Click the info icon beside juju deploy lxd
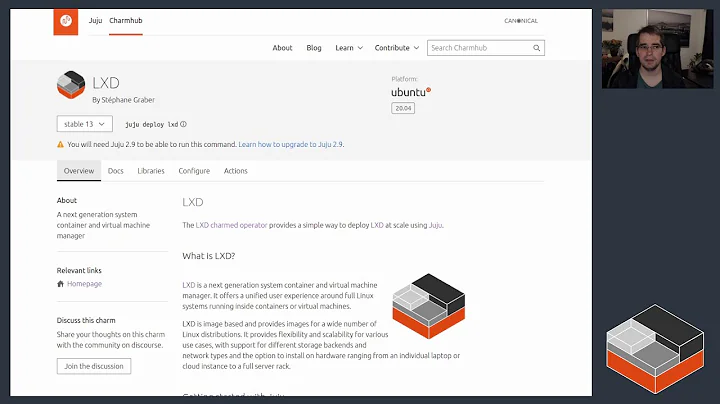This screenshot has height=404, width=720. click(183, 124)
